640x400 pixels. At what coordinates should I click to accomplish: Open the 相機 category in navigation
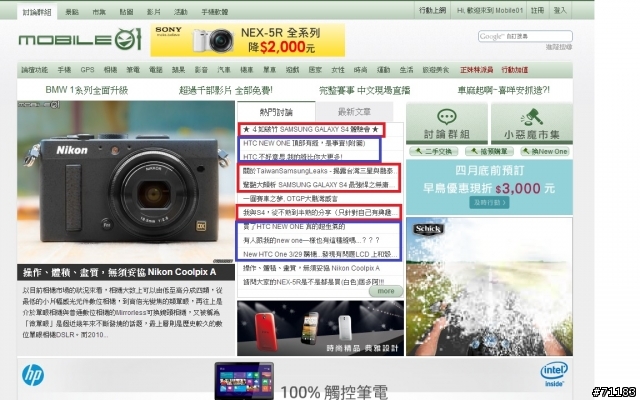[x=110, y=70]
